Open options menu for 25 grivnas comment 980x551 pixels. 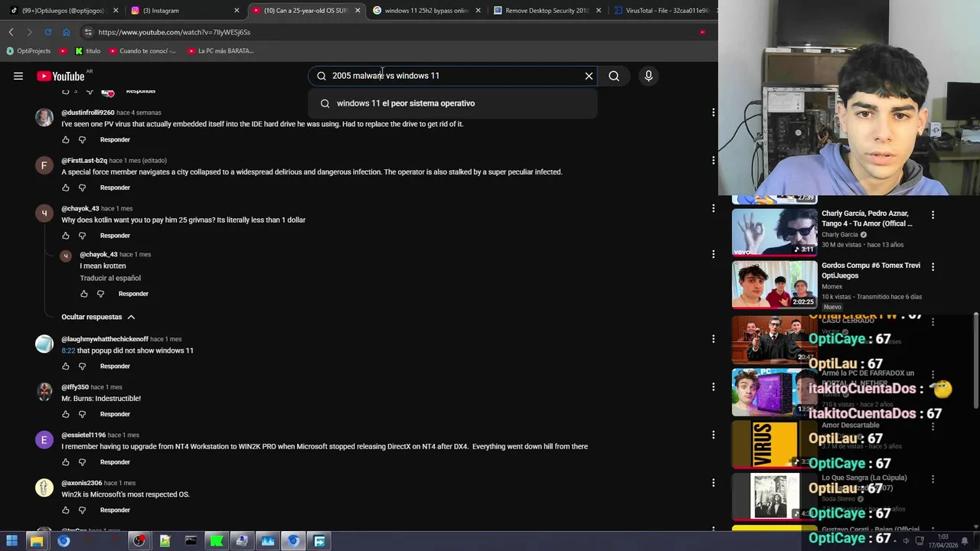pyautogui.click(x=713, y=208)
